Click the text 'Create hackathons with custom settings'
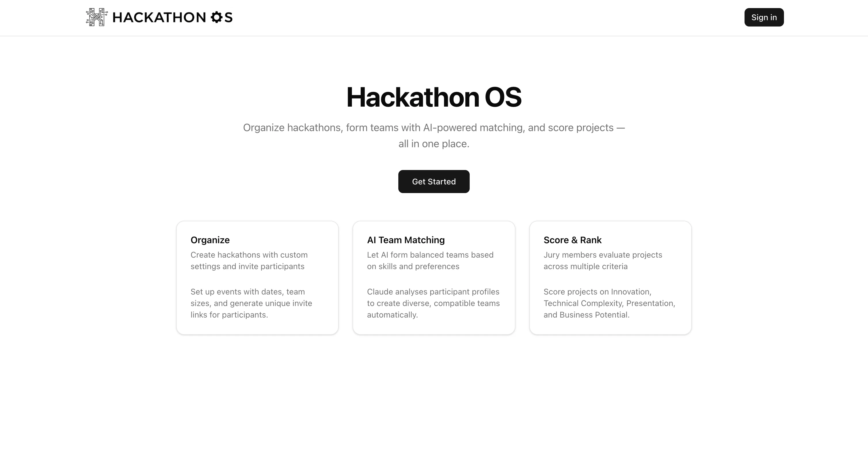The height and width of the screenshot is (457, 868). (x=249, y=260)
